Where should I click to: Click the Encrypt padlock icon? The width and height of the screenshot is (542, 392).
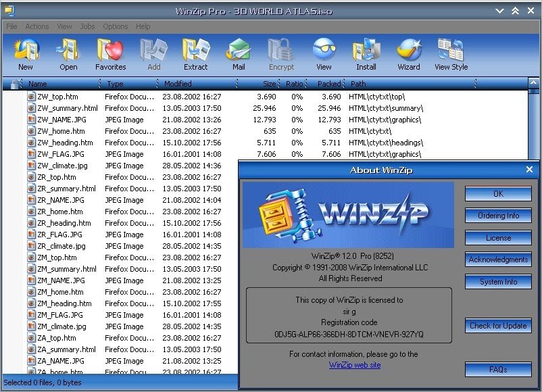point(280,50)
